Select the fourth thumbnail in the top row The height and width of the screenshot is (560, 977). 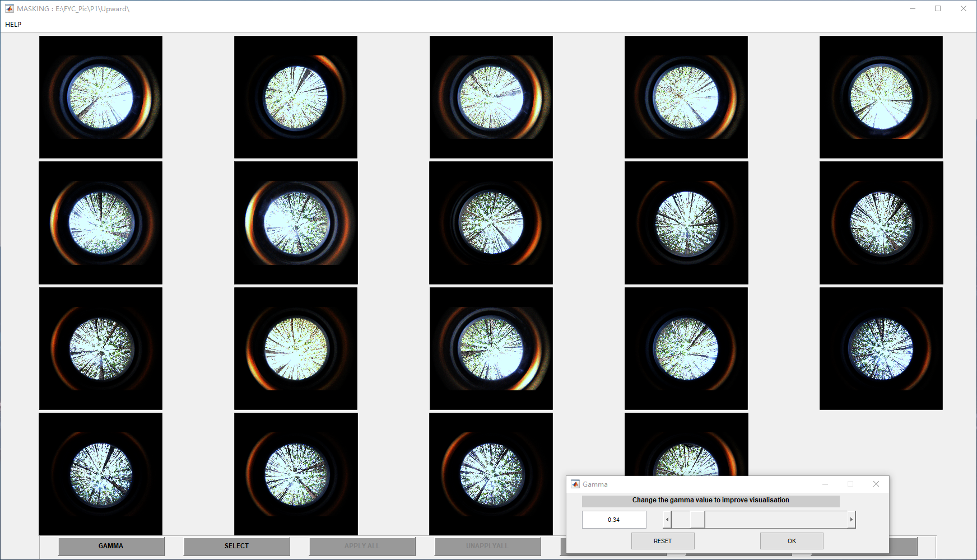686,97
